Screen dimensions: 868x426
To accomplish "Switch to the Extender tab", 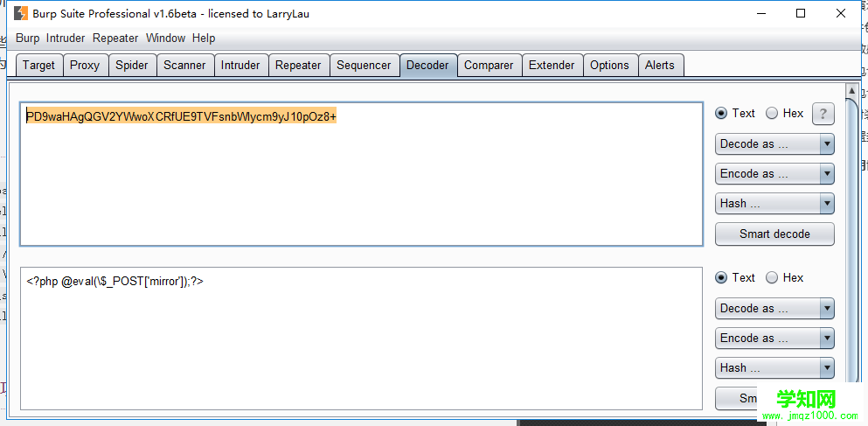I will [552, 66].
